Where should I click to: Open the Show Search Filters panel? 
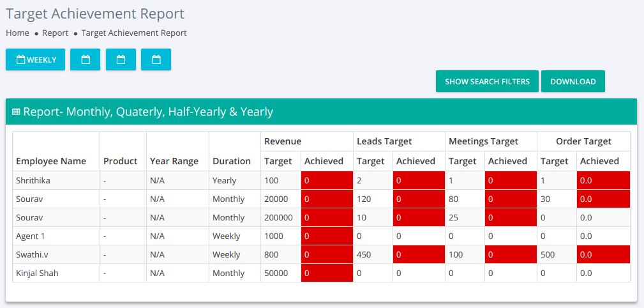[487, 81]
